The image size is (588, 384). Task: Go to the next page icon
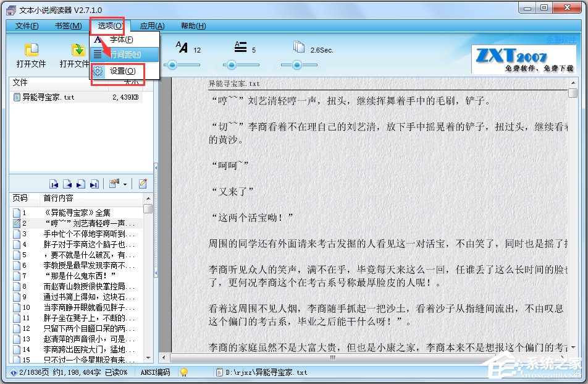click(81, 182)
